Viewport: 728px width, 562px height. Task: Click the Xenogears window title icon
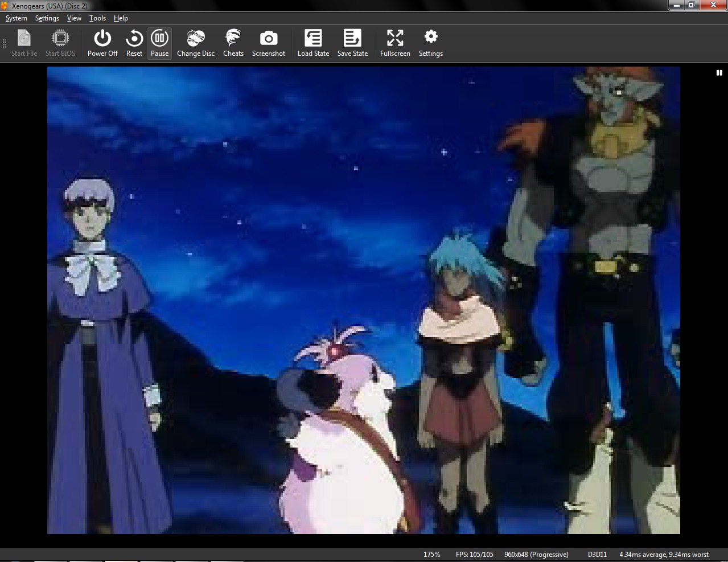(x=6, y=6)
